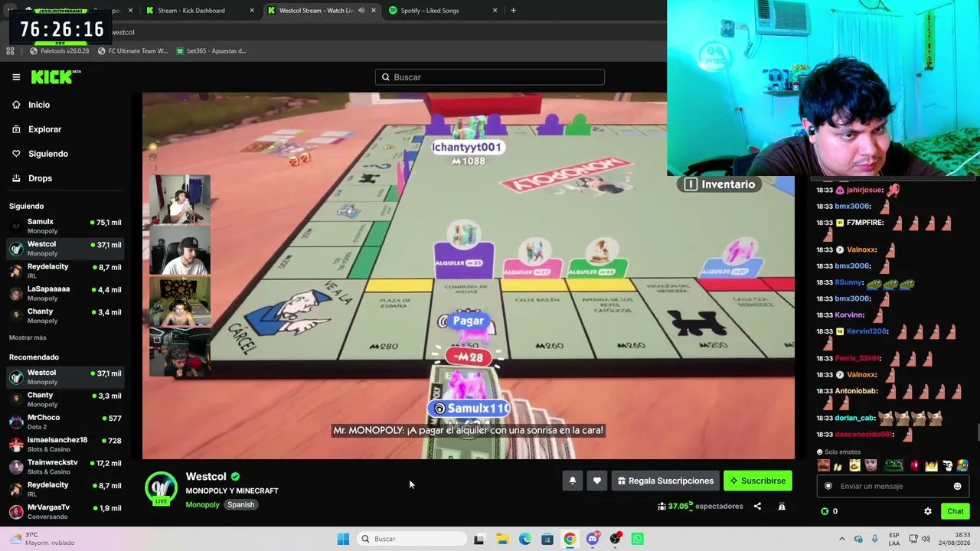Open MrChoco recommended channel
Screen dimensions: 980x551
tap(65, 422)
